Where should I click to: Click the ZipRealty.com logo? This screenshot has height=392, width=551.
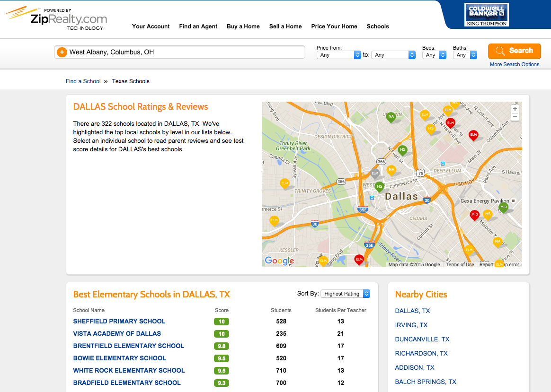tap(56, 18)
